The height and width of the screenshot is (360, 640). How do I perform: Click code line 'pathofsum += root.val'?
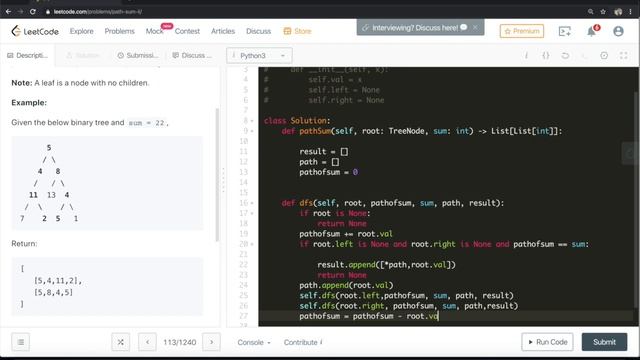(x=346, y=234)
